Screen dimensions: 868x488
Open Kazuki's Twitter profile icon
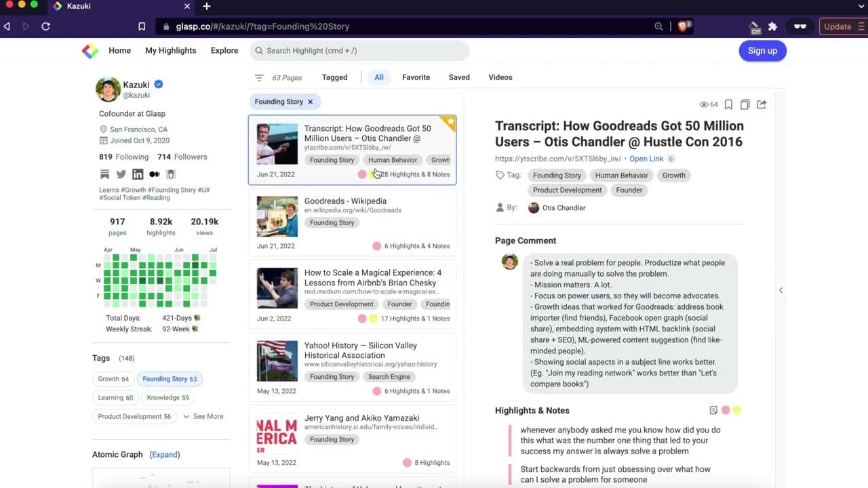(x=121, y=174)
